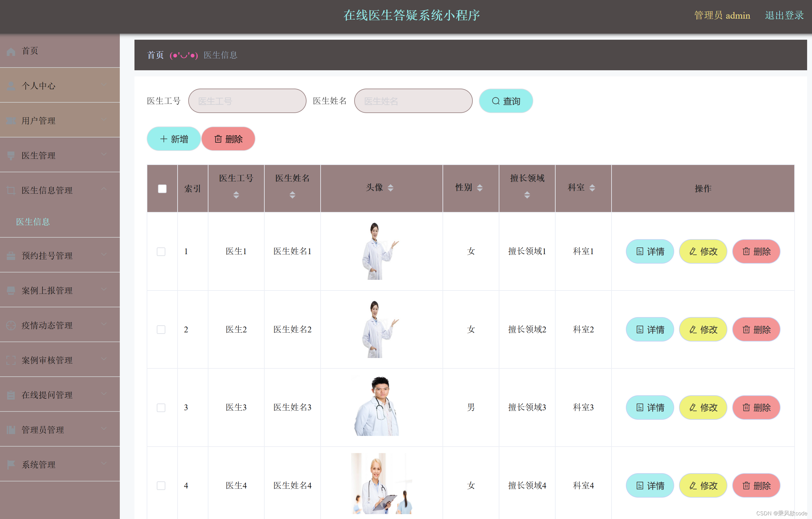Image resolution: width=812 pixels, height=519 pixels.
Task: Click trash icon on top 删除 button
Action: 218,139
